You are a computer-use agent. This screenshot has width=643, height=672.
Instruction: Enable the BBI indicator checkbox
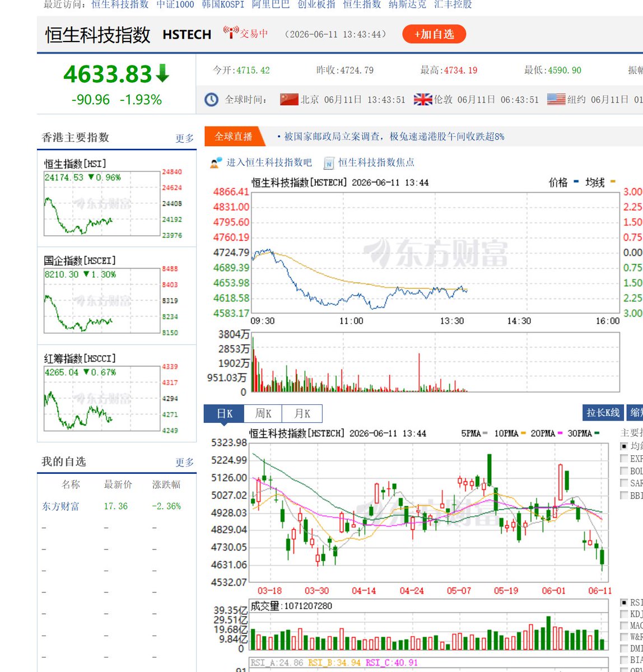(x=624, y=495)
